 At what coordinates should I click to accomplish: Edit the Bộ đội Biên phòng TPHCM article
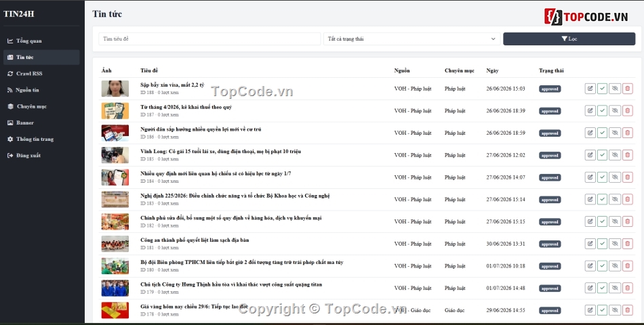590,266
